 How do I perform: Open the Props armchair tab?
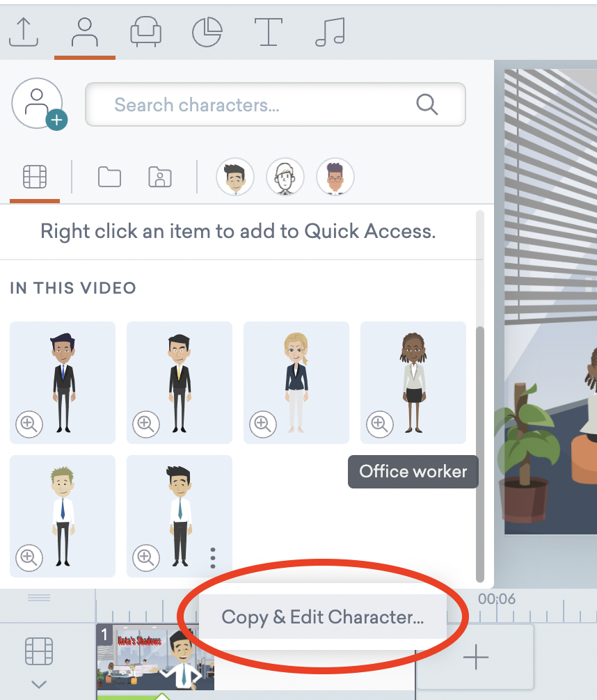click(x=145, y=32)
